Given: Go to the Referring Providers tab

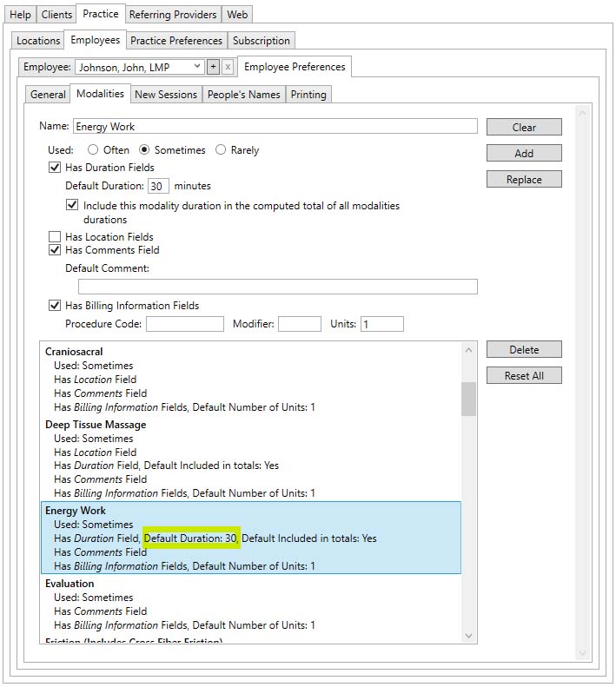Looking at the screenshot, I should click(x=172, y=15).
